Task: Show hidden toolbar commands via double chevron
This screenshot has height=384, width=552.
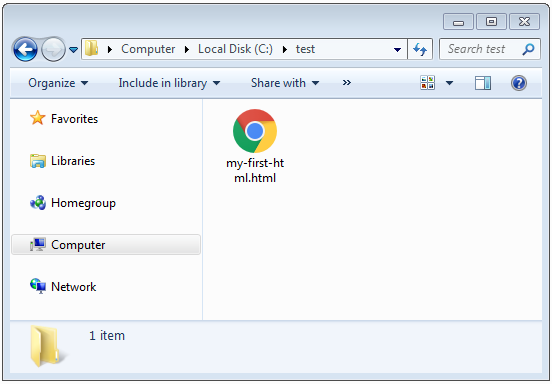Action: tap(347, 83)
